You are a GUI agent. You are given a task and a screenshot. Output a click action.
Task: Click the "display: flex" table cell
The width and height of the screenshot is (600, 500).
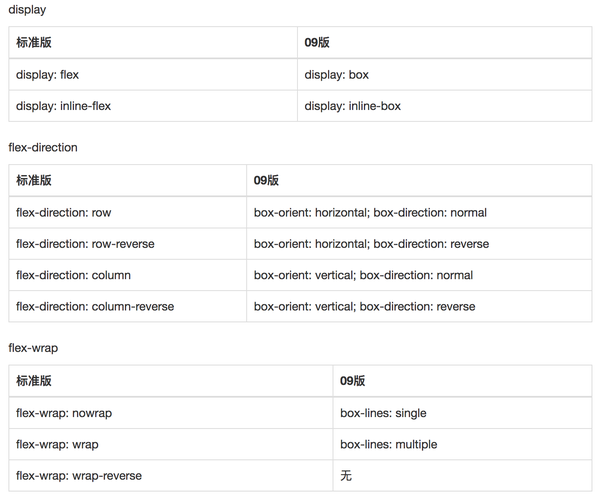[x=47, y=75]
